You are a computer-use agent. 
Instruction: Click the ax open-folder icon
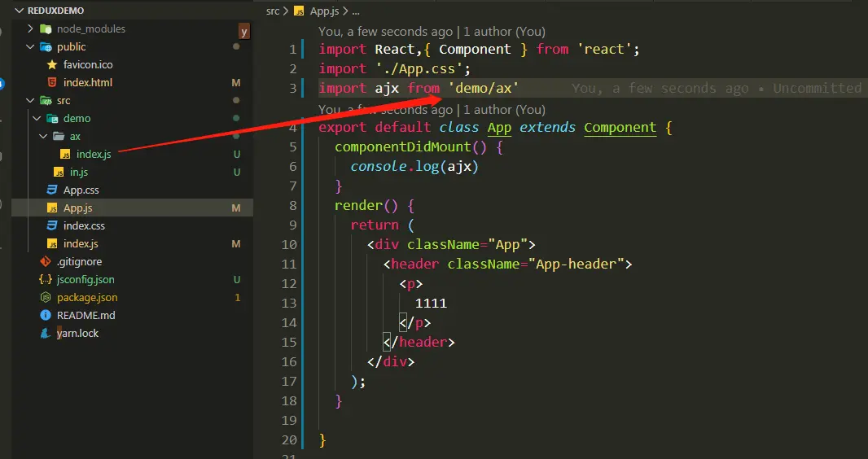[59, 136]
